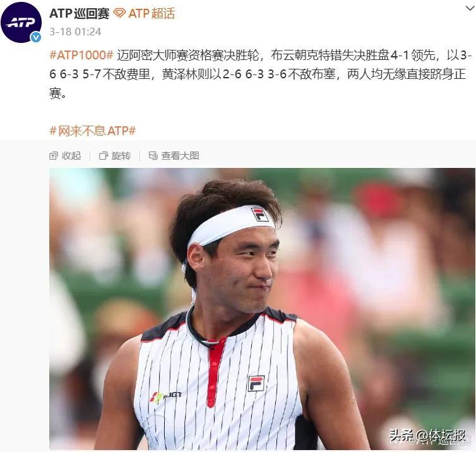Click the 头条@体坛报 watermark
Viewport: 476px width, 452px height.
pos(427,436)
